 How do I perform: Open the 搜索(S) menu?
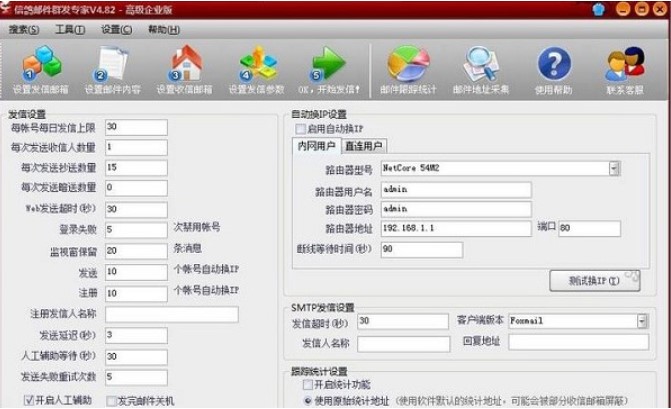pyautogui.click(x=24, y=30)
